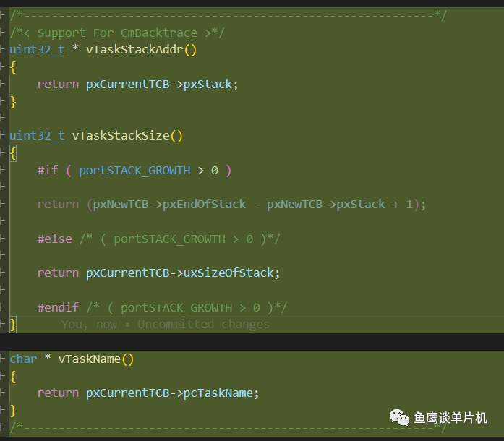
Task: Click the vTaskStackSize function name
Action: (x=121, y=136)
